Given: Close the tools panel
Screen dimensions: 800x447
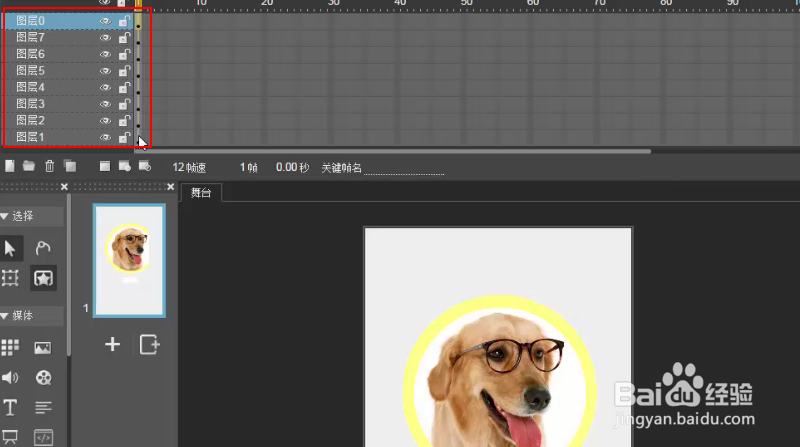Looking at the screenshot, I should (64, 187).
